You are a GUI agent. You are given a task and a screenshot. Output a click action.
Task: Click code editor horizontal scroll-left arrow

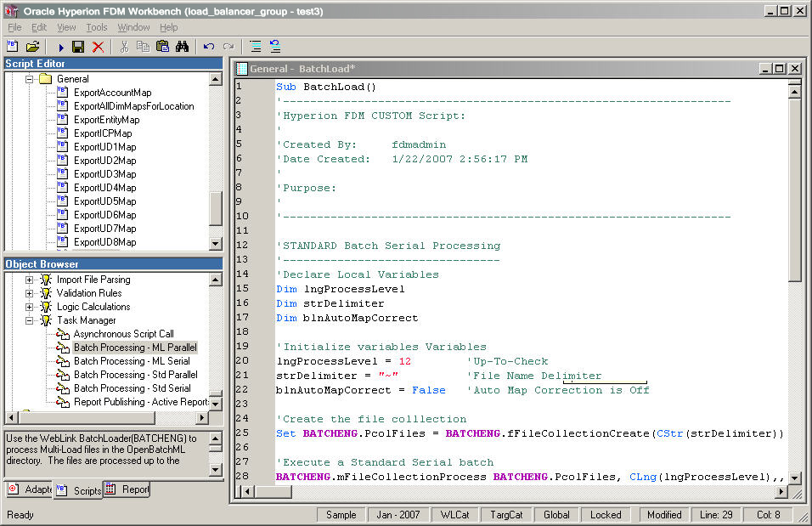[x=248, y=491]
